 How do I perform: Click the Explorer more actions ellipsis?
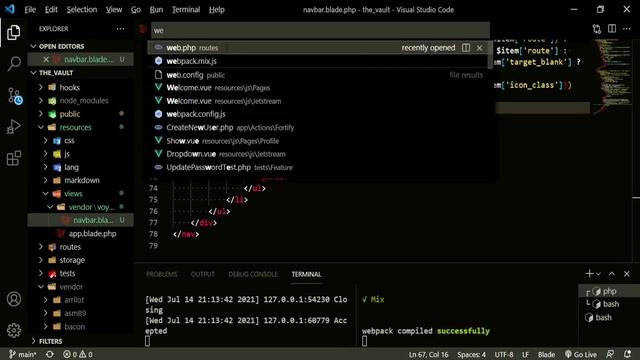(120, 29)
